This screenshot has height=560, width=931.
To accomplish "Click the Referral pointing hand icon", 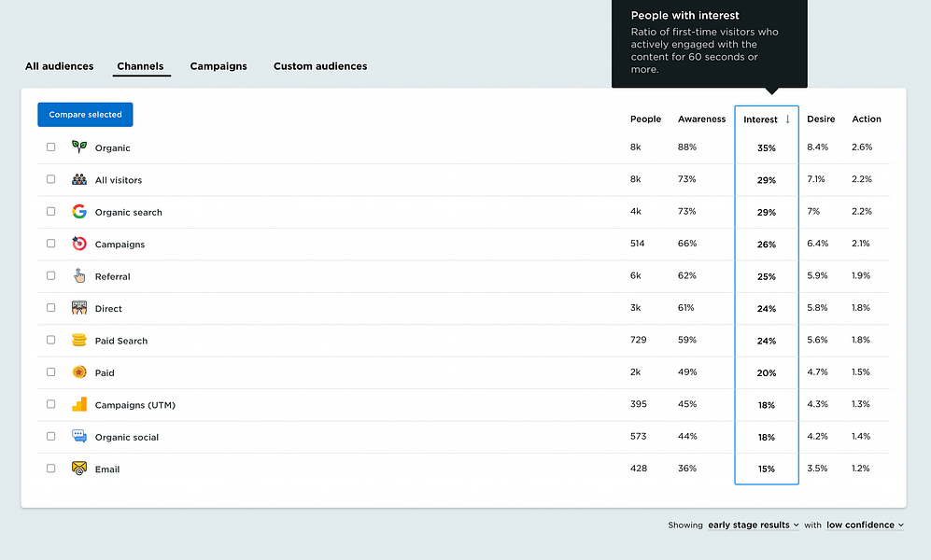I will click(x=79, y=276).
